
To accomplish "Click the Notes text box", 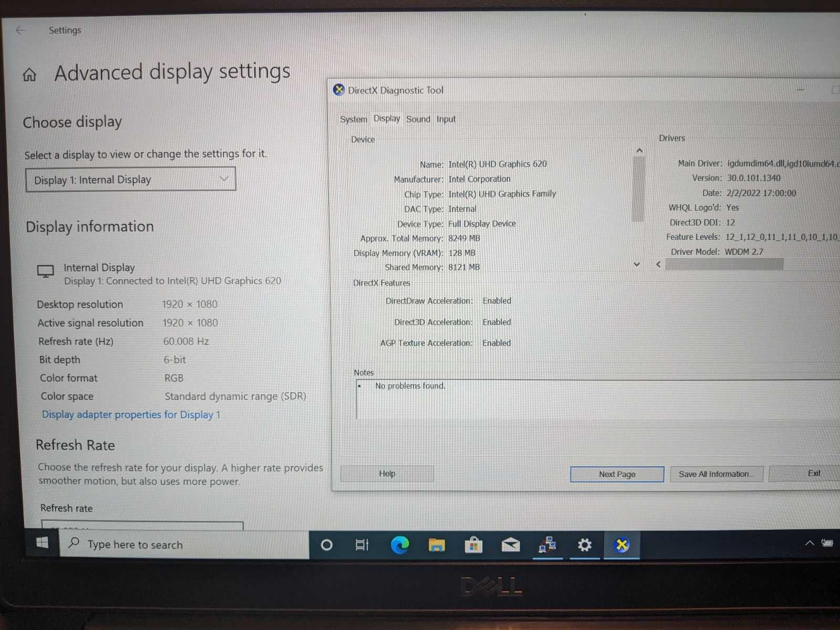I will click(x=598, y=400).
